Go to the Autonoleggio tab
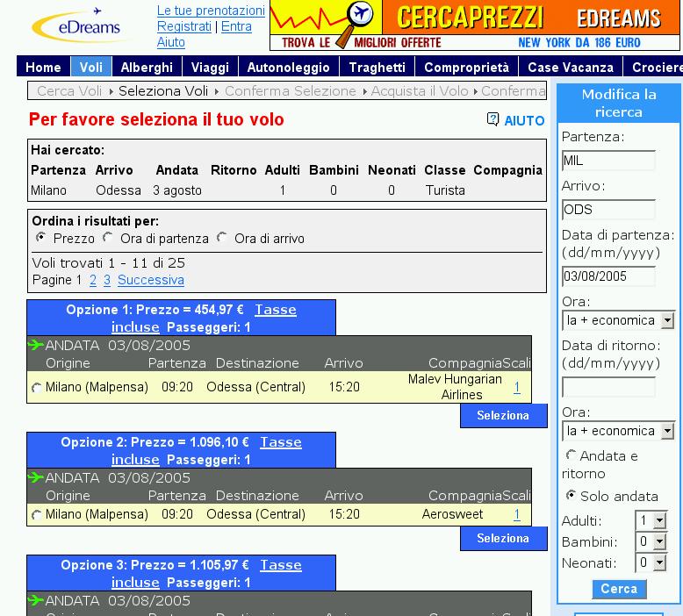This screenshot has width=683, height=616. pos(288,68)
